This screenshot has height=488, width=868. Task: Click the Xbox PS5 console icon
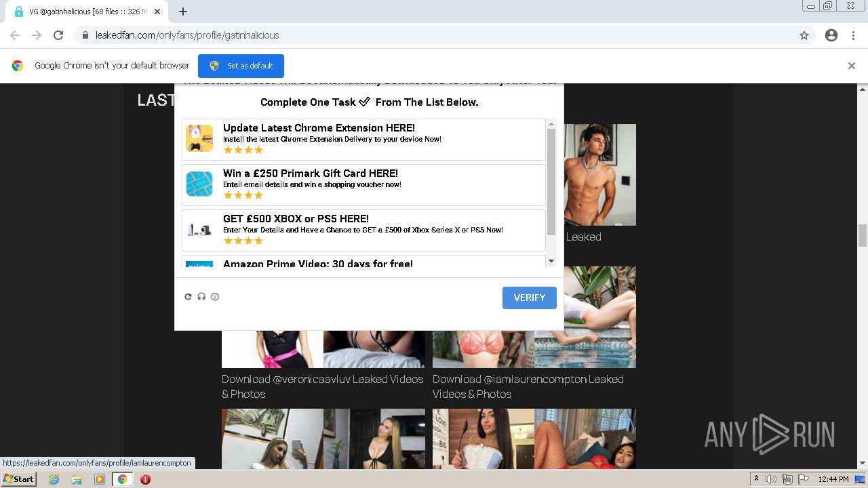coord(199,230)
